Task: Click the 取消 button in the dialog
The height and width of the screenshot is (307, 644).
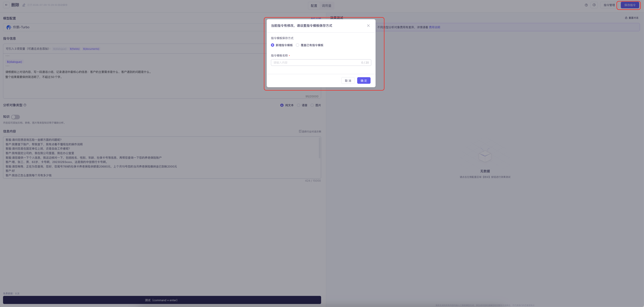Action: click(x=348, y=80)
